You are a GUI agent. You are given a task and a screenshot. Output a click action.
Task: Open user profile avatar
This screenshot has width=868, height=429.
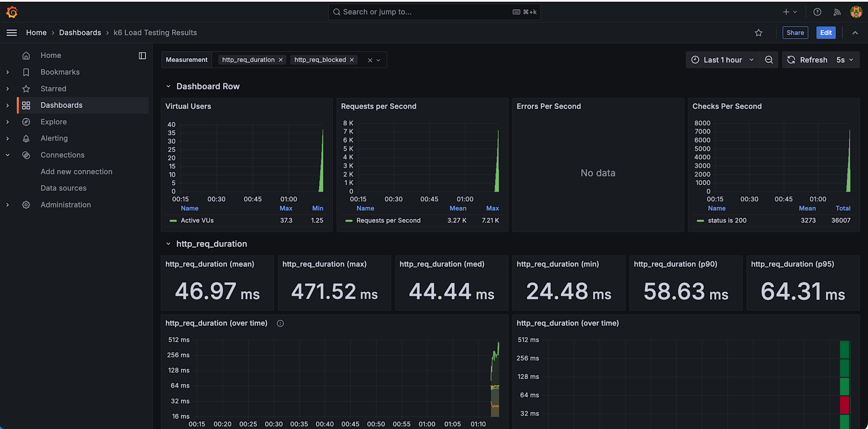(x=856, y=12)
